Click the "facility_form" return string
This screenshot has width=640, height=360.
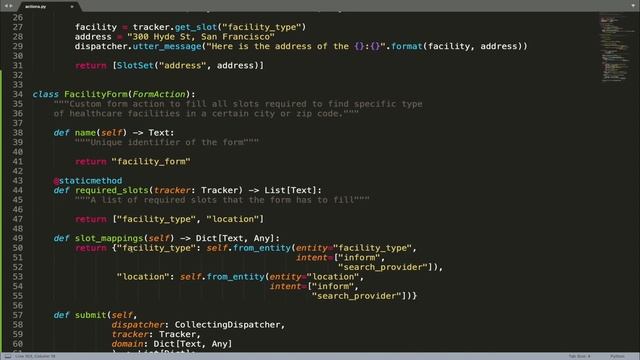pyautogui.click(x=151, y=162)
